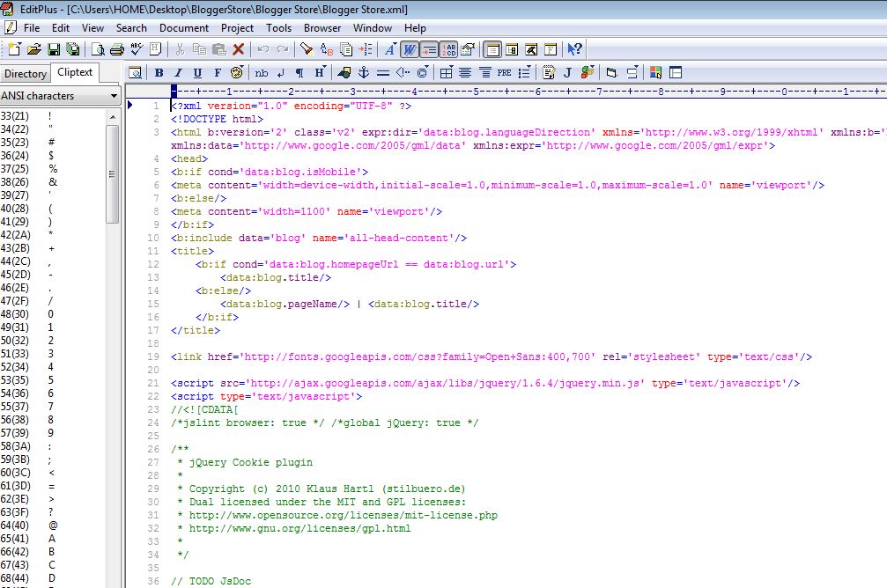Screen dimensions: 887x588
Task: Click the Save file toolbar icon
Action: (54, 49)
